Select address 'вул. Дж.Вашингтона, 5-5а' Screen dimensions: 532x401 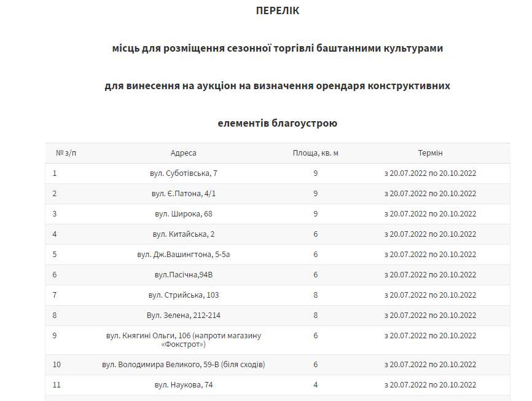click(184, 255)
